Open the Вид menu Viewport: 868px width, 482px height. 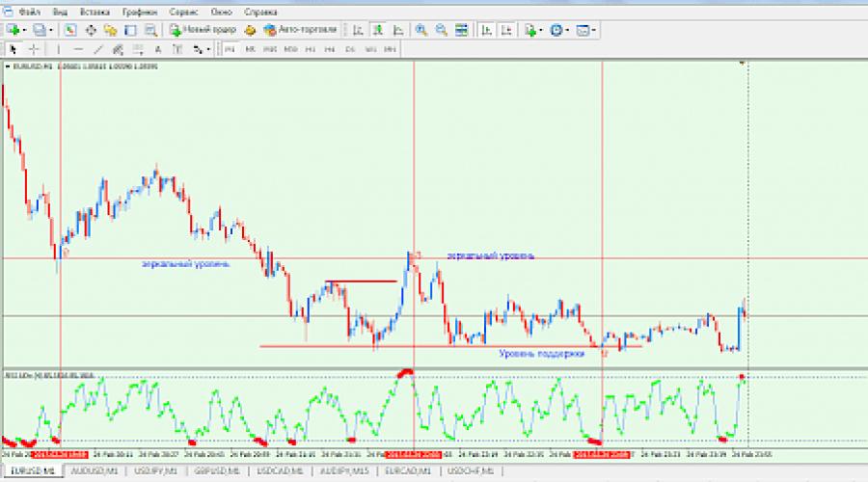point(60,12)
